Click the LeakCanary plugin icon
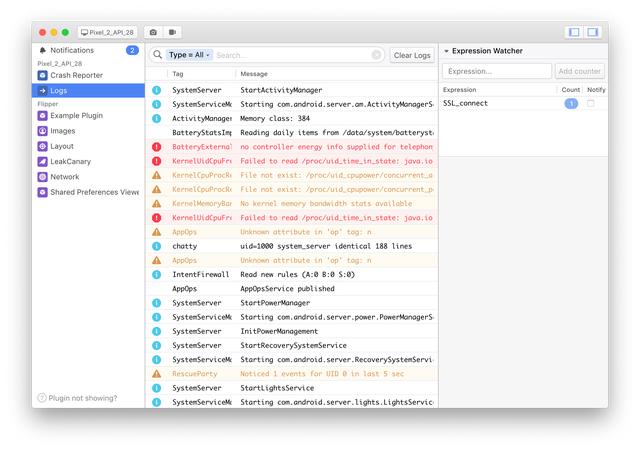Viewport: 640px width, 450px height. [x=42, y=162]
